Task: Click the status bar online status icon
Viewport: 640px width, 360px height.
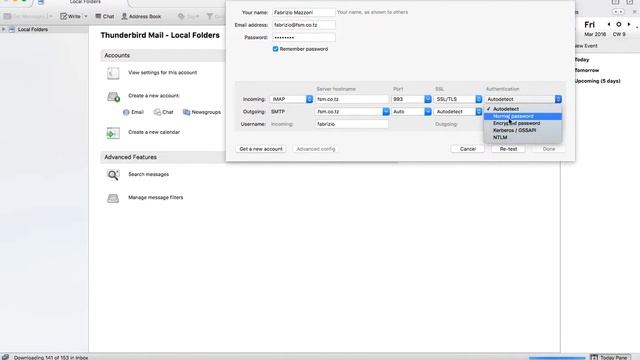Action: [x=5, y=357]
